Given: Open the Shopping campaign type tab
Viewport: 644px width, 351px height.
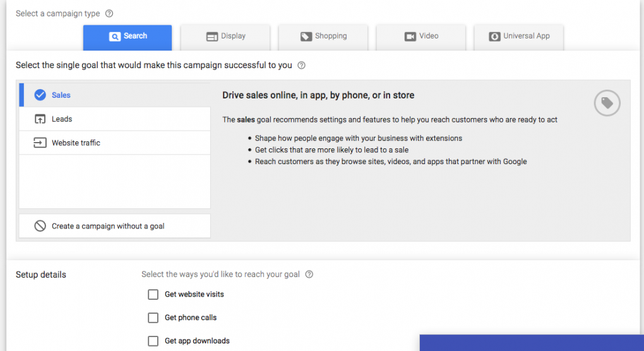Looking at the screenshot, I should coord(323,37).
